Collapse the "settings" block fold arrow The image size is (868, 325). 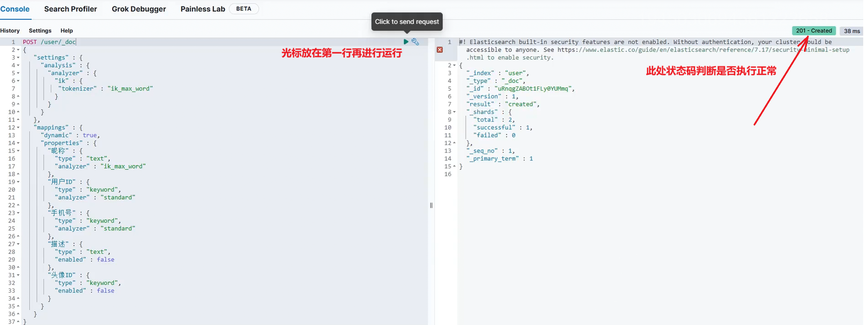tap(18, 58)
